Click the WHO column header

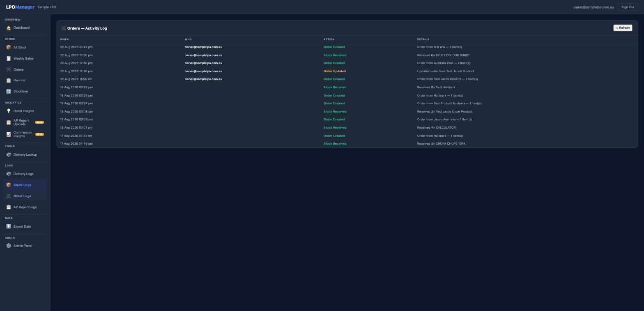pyautogui.click(x=188, y=39)
